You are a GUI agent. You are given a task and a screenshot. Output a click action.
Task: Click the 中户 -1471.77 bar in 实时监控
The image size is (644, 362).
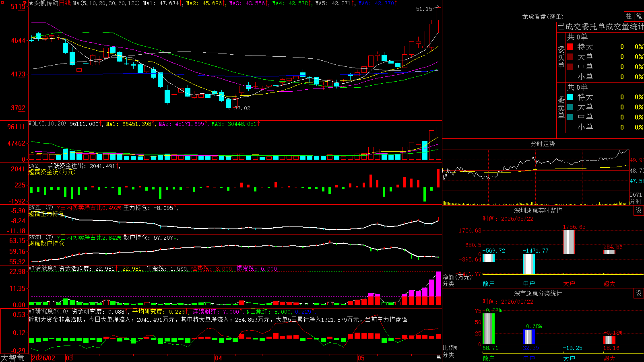point(529,264)
